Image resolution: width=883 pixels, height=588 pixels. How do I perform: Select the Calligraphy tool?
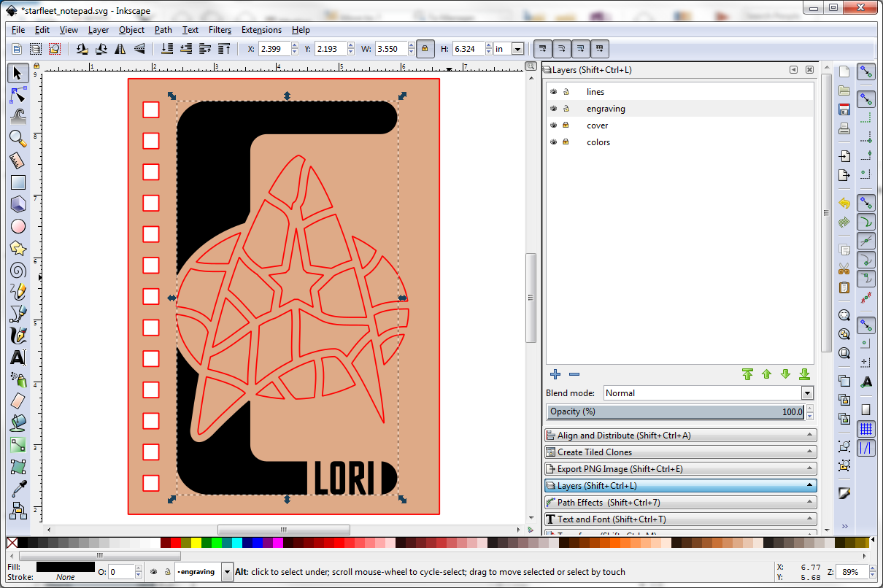coord(18,336)
